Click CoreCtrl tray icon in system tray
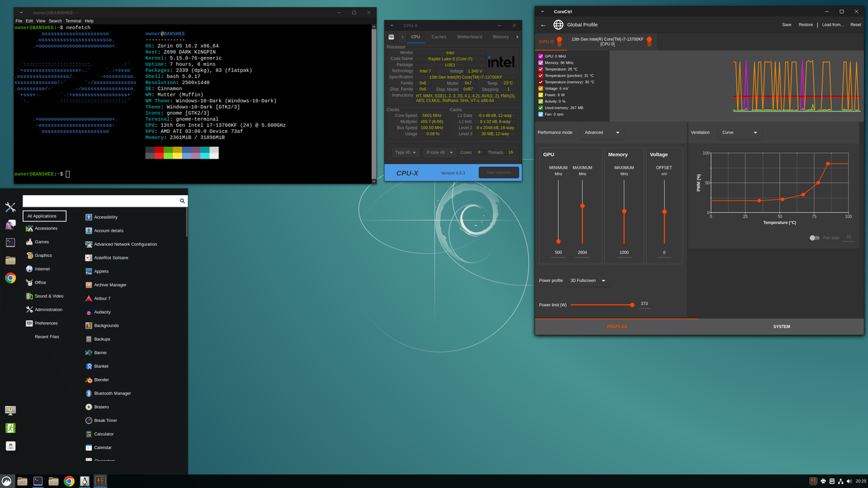Screen dimensions: 868x488 click(813, 481)
